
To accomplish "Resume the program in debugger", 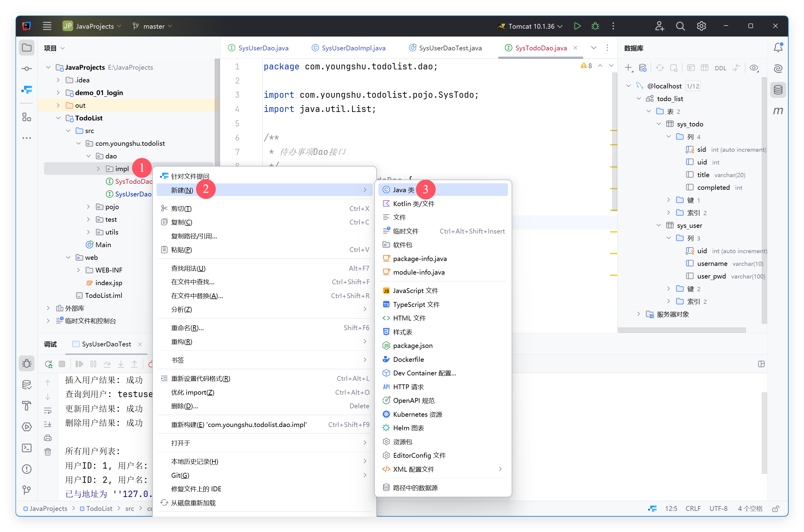I will tap(79, 364).
